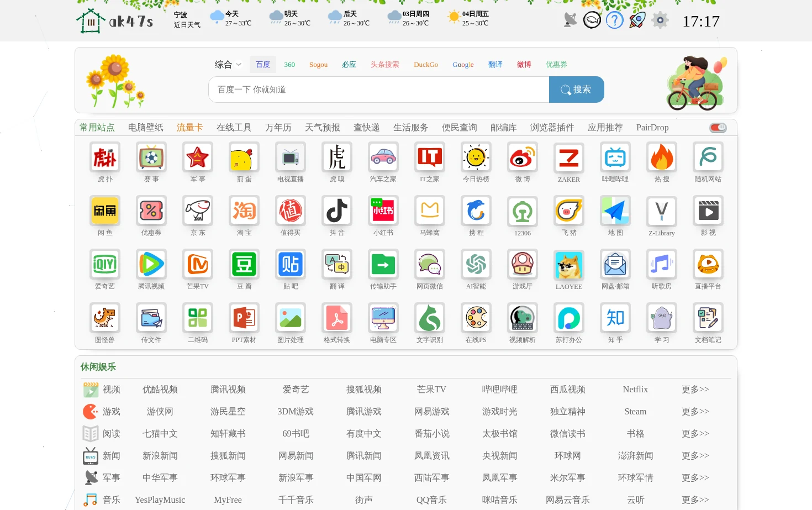Open the ZAKER icon
812x510 pixels.
(x=569, y=157)
